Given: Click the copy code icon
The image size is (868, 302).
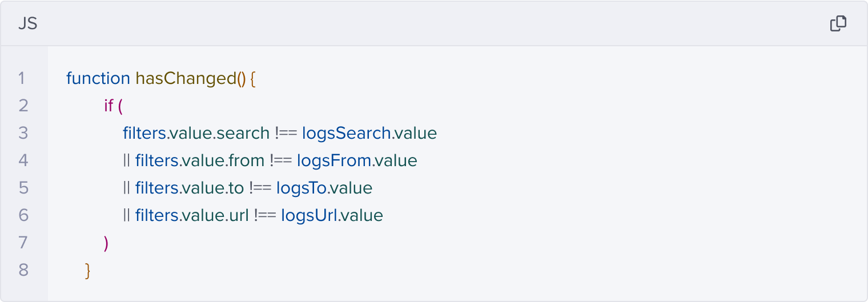Looking at the screenshot, I should pyautogui.click(x=838, y=23).
